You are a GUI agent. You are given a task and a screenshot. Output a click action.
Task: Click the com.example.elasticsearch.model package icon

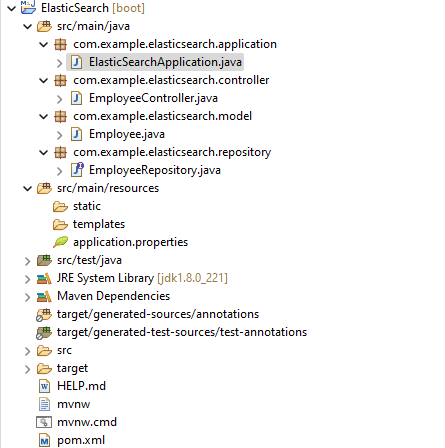tap(60, 116)
